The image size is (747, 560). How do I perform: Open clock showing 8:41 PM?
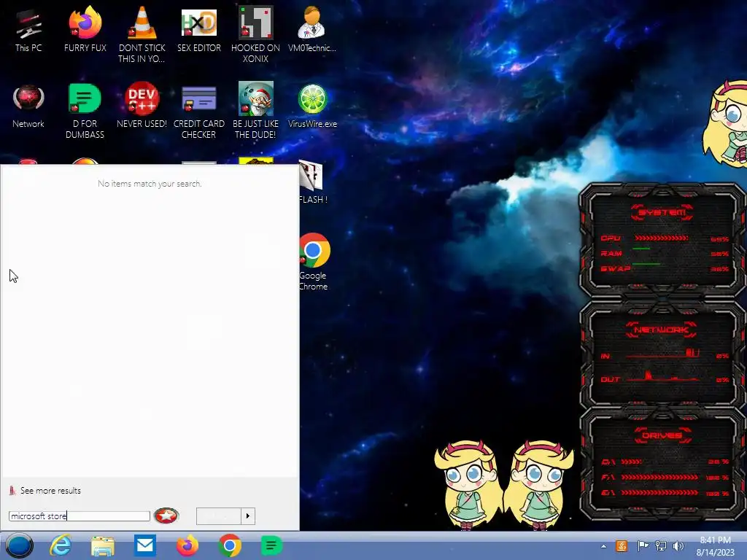715,540
